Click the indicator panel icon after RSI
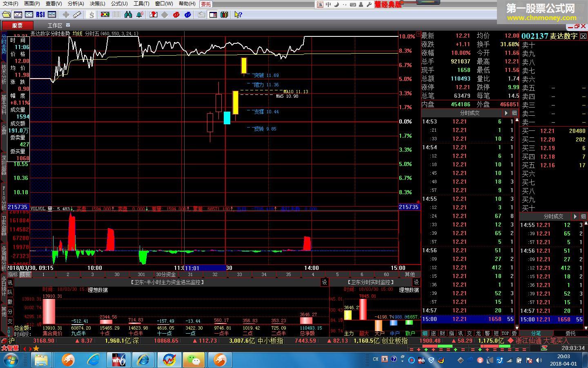The width and height of the screenshot is (588, 368). pyautogui.click(x=52, y=15)
